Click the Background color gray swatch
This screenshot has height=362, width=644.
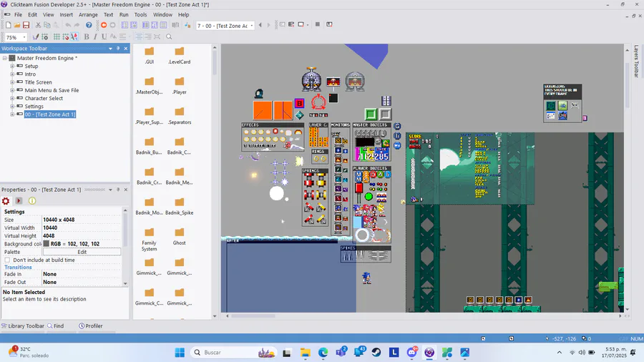coord(47,244)
